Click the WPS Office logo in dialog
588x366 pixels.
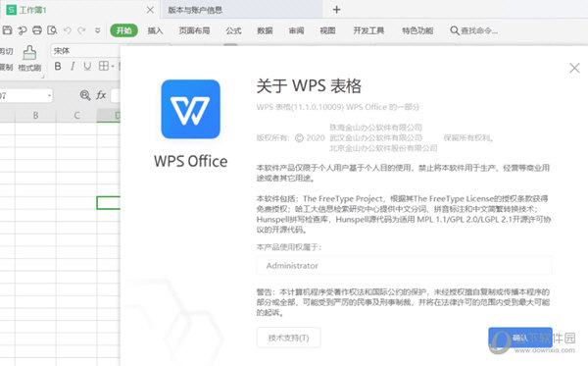(x=190, y=109)
